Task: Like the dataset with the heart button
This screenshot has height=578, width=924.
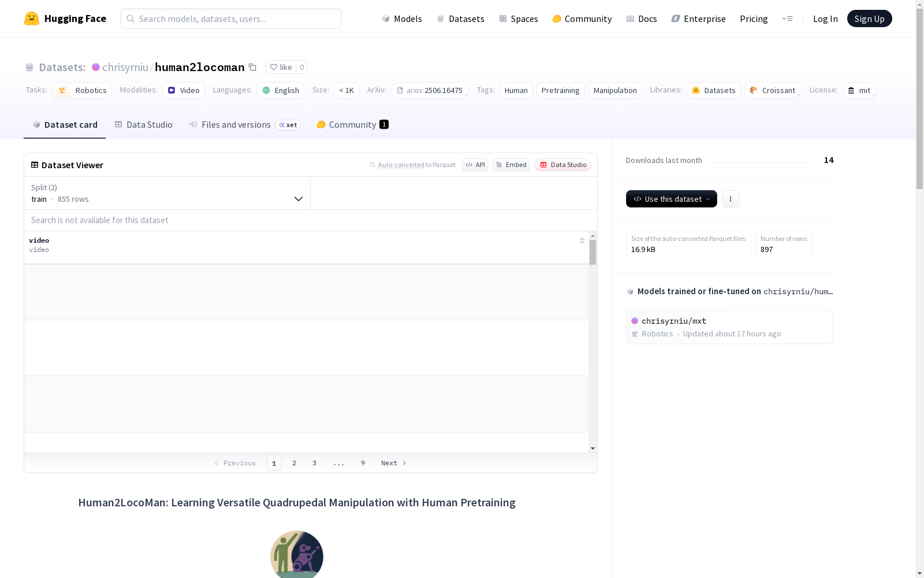Action: (281, 67)
